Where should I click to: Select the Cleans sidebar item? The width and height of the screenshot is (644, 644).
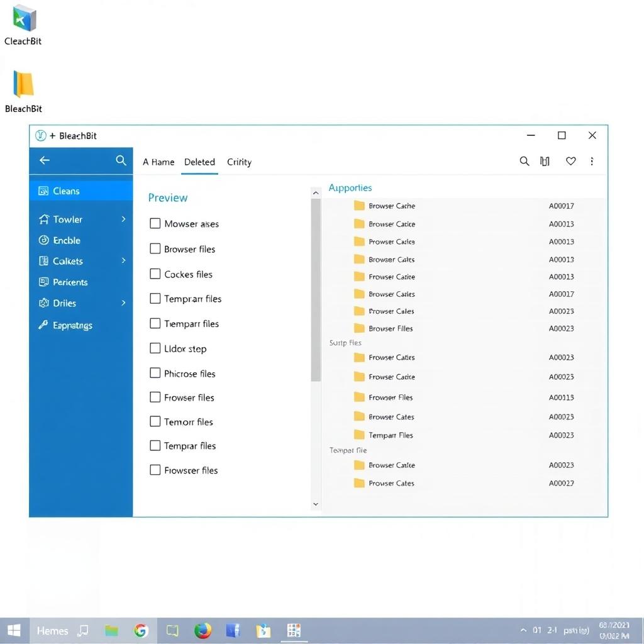click(x=81, y=191)
